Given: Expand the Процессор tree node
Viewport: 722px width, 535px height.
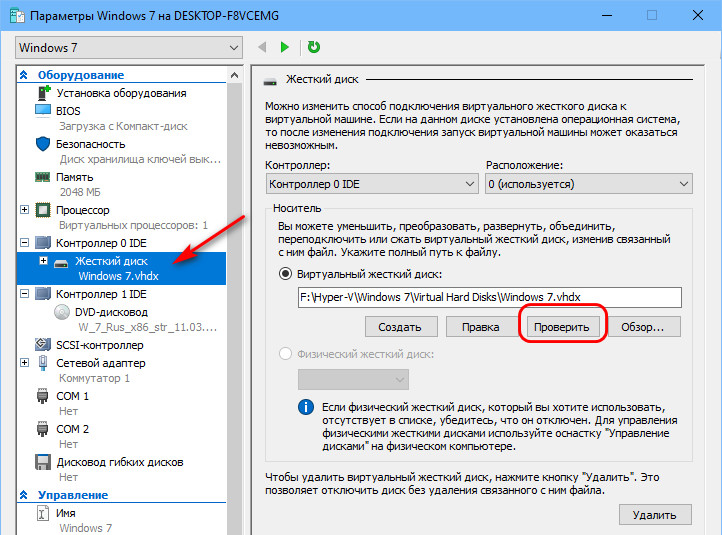Looking at the screenshot, I should [24, 210].
